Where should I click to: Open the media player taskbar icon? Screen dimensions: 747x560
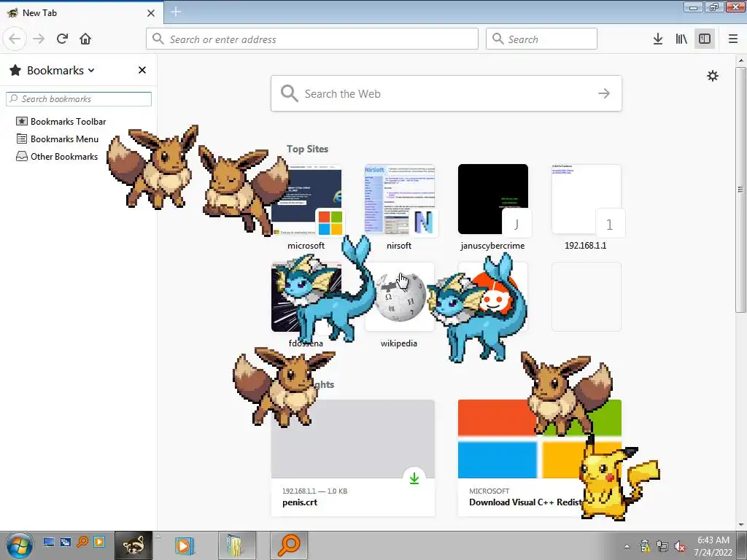coord(184,545)
